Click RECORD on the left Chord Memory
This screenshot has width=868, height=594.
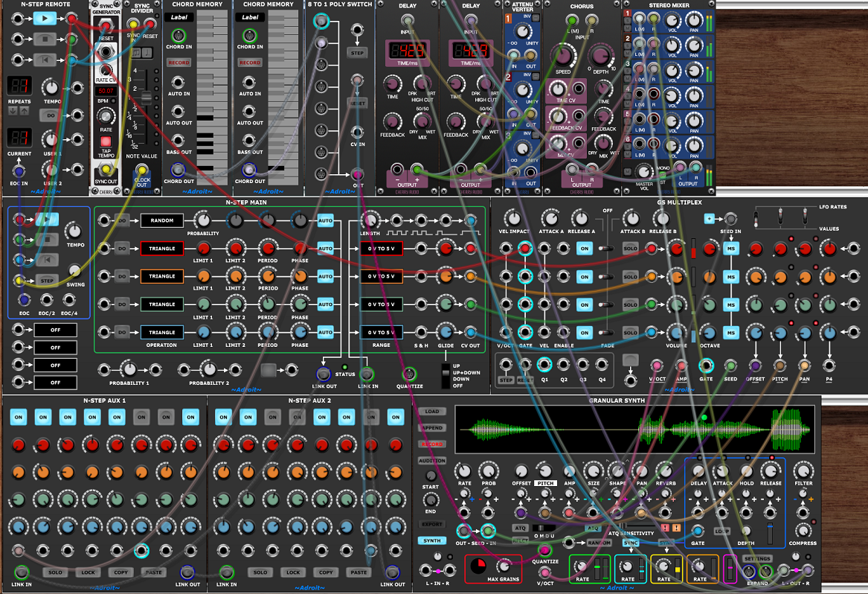click(x=179, y=63)
